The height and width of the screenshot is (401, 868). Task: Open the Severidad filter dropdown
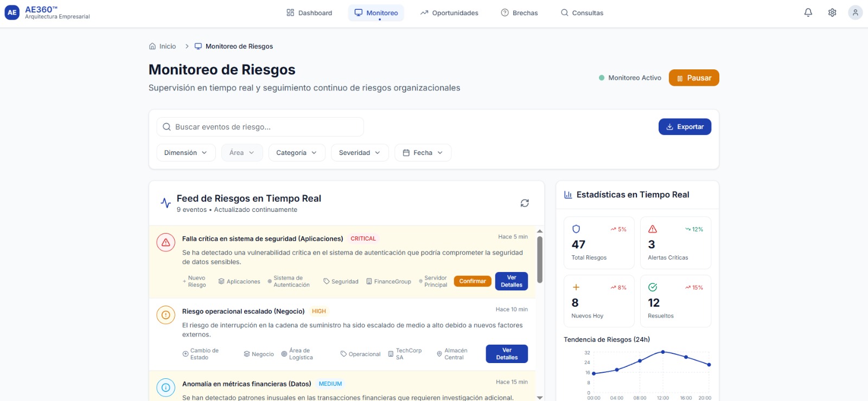359,153
